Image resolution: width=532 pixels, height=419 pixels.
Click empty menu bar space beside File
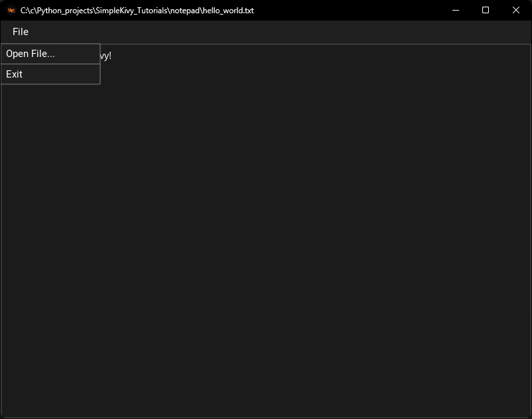[265, 32]
